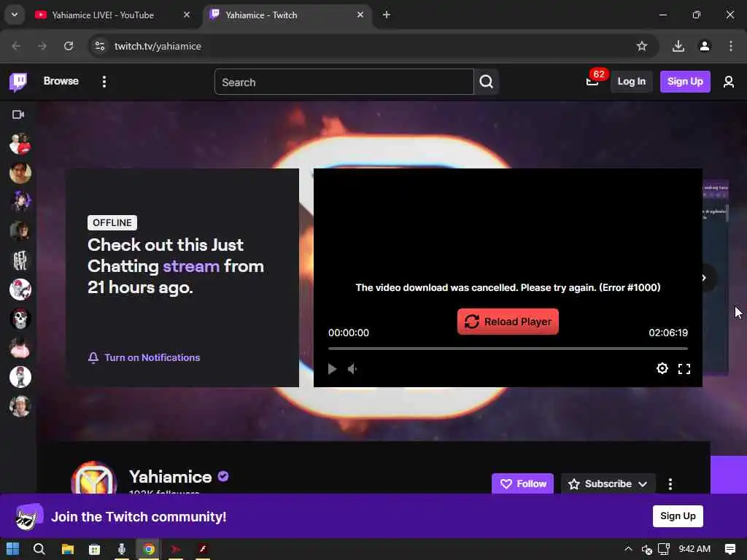
Task: Open the Windows Start menu
Action: (13, 549)
